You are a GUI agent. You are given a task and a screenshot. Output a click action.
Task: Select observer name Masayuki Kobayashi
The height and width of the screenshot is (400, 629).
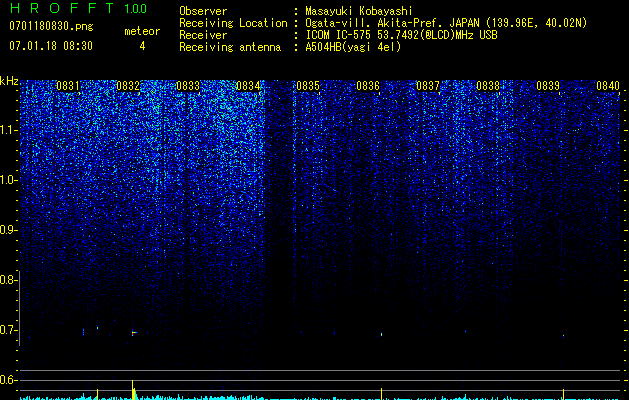tap(359, 11)
